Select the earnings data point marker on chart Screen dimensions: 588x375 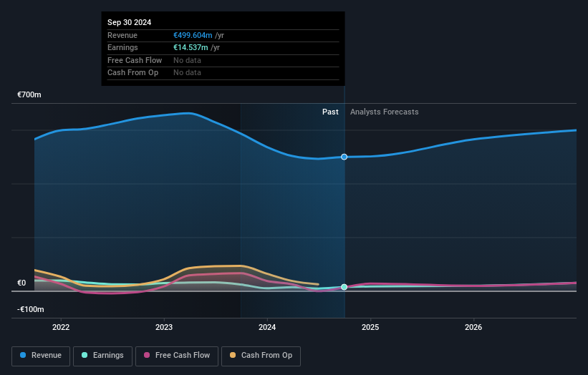click(344, 287)
